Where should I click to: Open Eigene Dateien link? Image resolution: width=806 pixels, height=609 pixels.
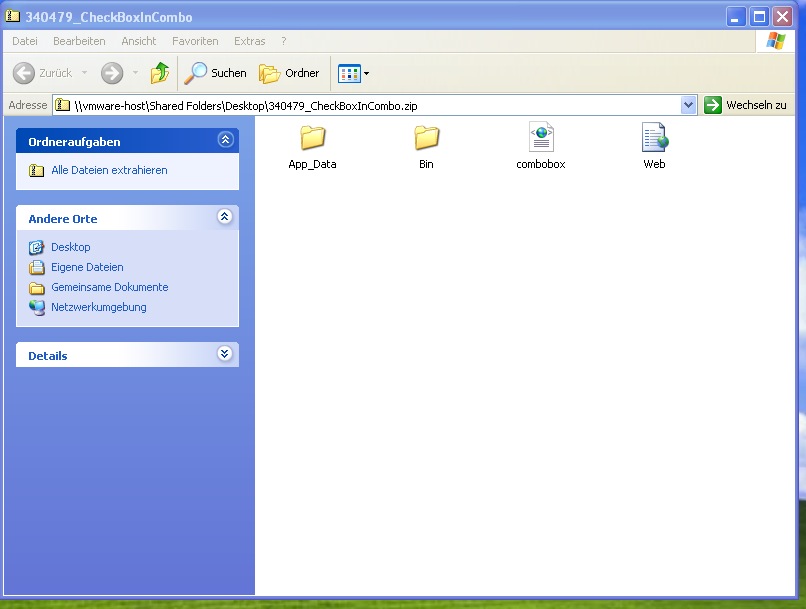point(87,267)
